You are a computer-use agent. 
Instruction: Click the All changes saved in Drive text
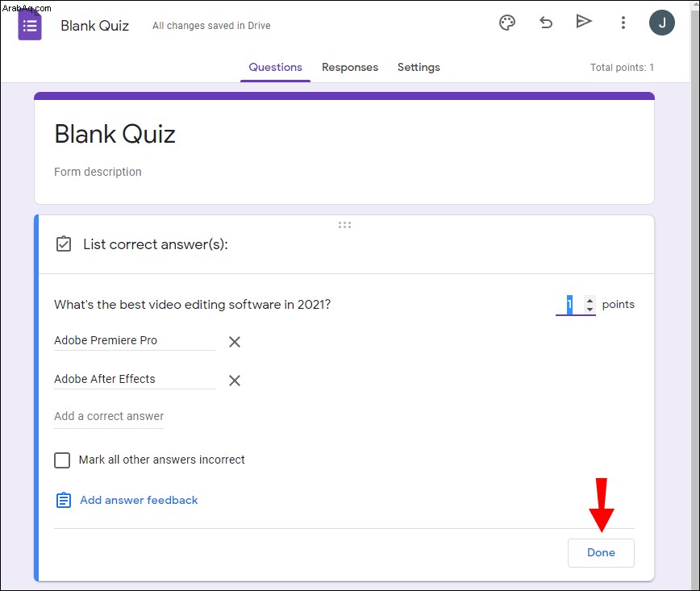(x=211, y=26)
